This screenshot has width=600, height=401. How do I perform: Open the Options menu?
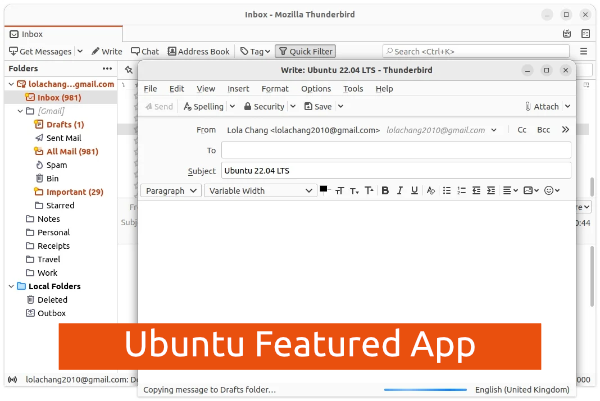(316, 89)
